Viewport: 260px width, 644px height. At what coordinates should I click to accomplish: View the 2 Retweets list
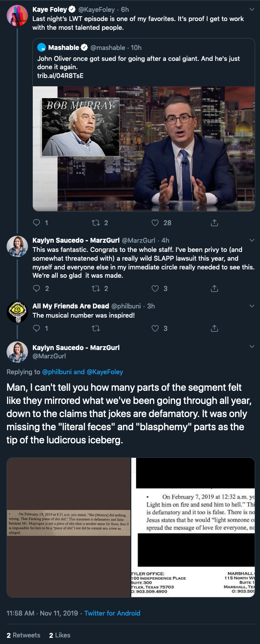(24, 635)
